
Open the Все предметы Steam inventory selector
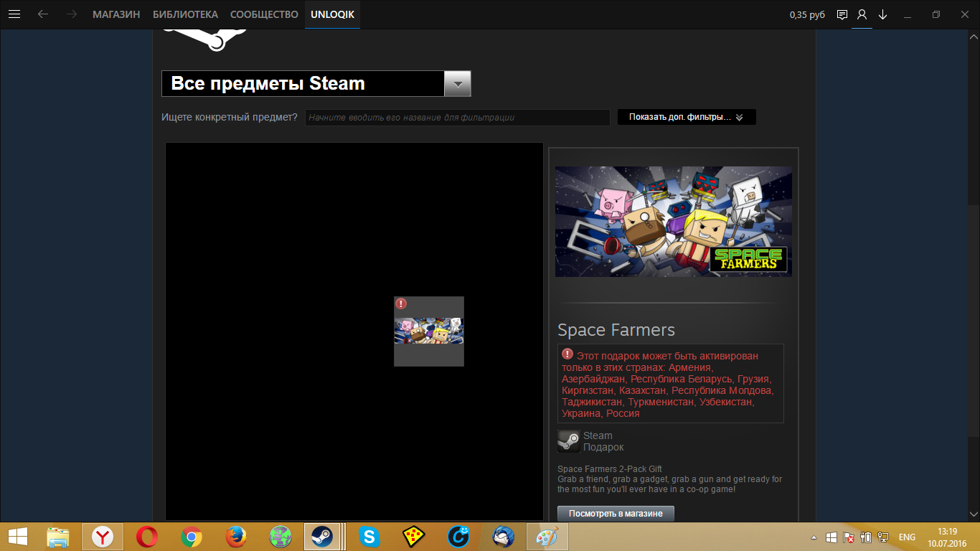(316, 84)
